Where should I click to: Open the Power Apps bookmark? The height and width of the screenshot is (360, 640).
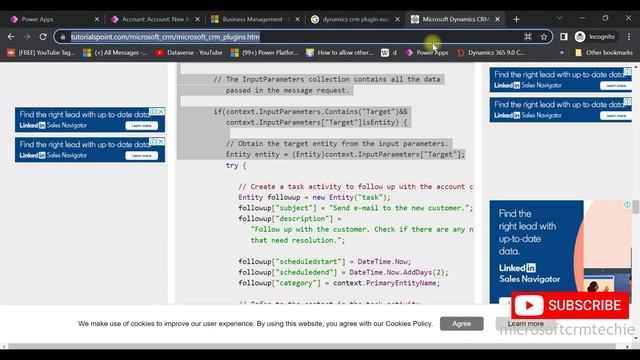point(427,53)
